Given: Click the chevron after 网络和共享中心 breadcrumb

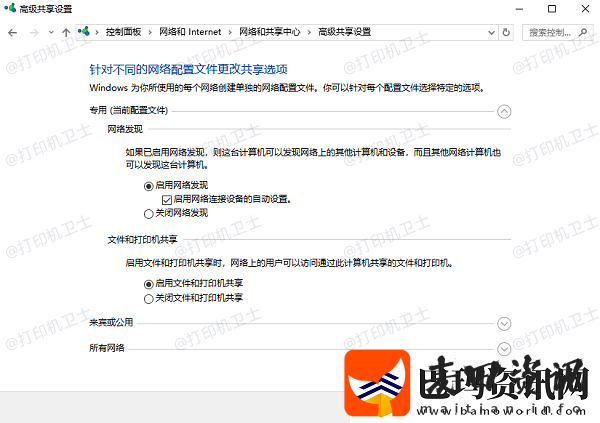Looking at the screenshot, I should [309, 33].
